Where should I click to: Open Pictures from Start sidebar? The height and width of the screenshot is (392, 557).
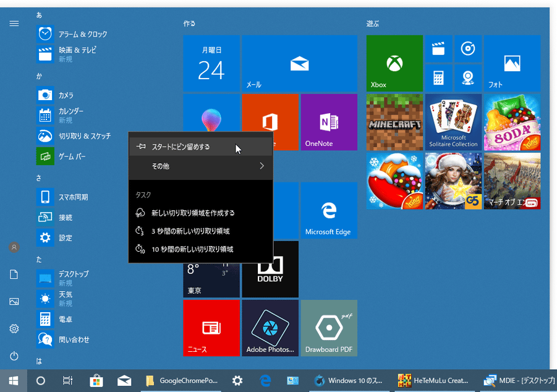(14, 302)
